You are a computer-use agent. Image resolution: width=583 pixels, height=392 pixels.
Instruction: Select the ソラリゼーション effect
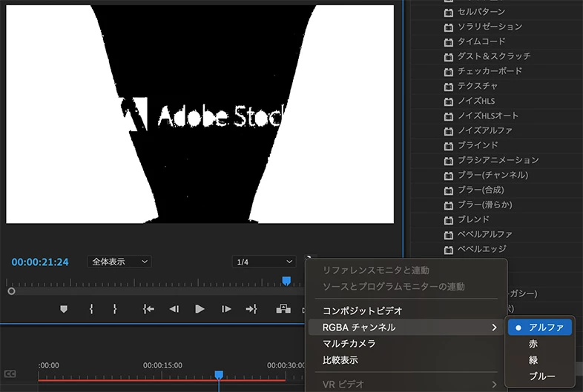coord(490,27)
